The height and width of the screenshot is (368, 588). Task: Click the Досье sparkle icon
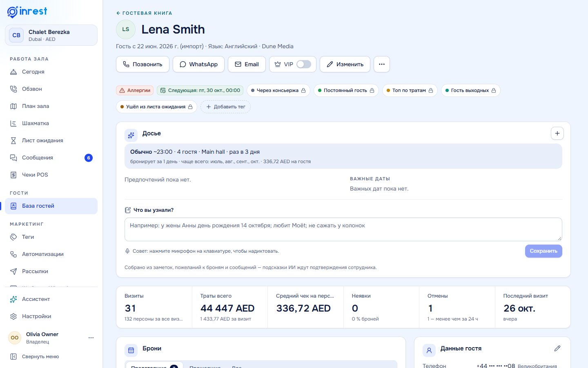click(131, 135)
